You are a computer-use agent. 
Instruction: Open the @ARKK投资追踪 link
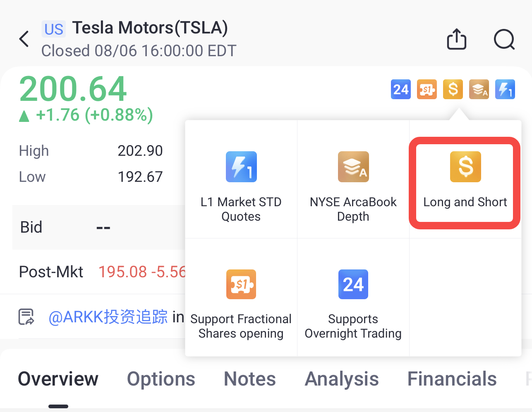coord(108,317)
